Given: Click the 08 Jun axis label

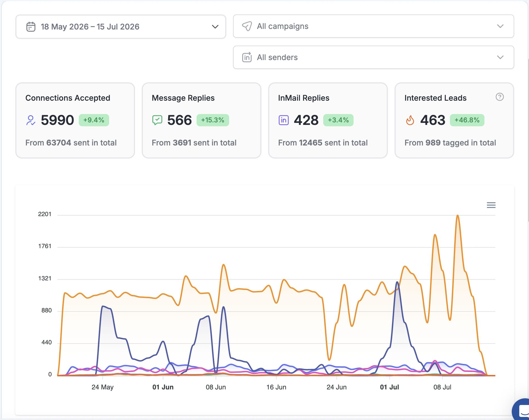Looking at the screenshot, I should 216,387.
